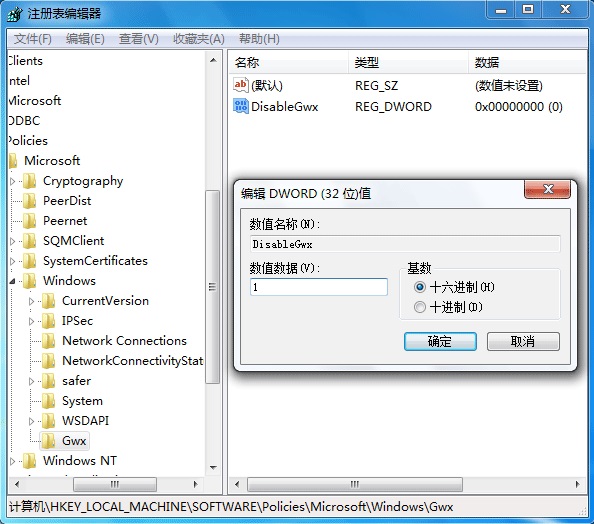Screen dimensions: 594x524
Task: Expand the SQMClient tree node
Action: click(13, 241)
